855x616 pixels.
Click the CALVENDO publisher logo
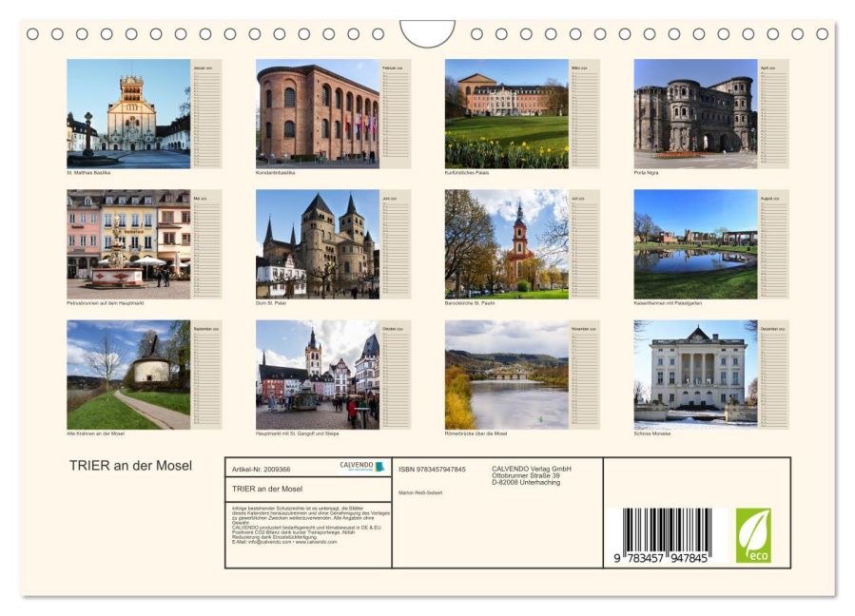tap(362, 466)
